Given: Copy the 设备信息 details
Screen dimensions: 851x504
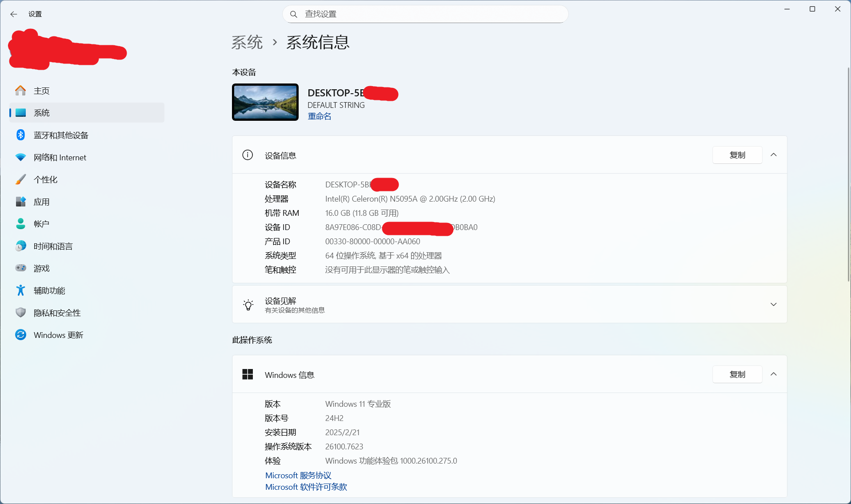Looking at the screenshot, I should pos(737,155).
